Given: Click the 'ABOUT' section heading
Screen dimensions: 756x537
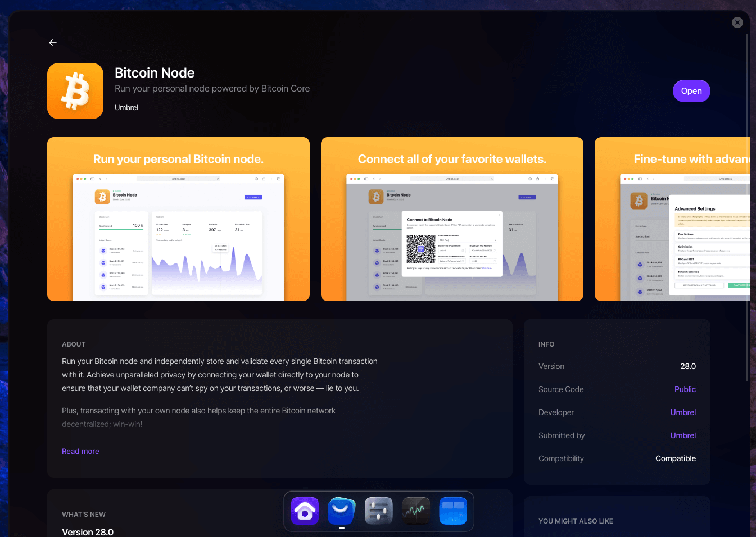Looking at the screenshot, I should coord(74,344).
